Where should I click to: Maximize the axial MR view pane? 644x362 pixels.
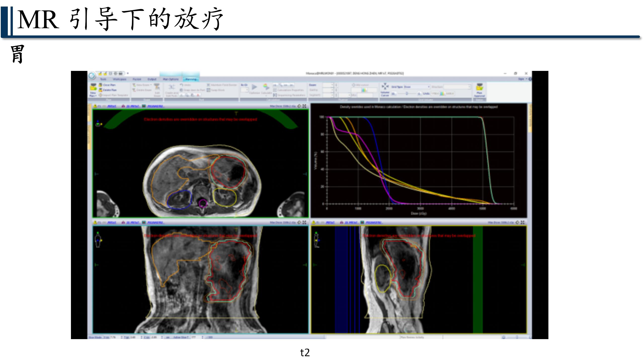click(x=304, y=106)
